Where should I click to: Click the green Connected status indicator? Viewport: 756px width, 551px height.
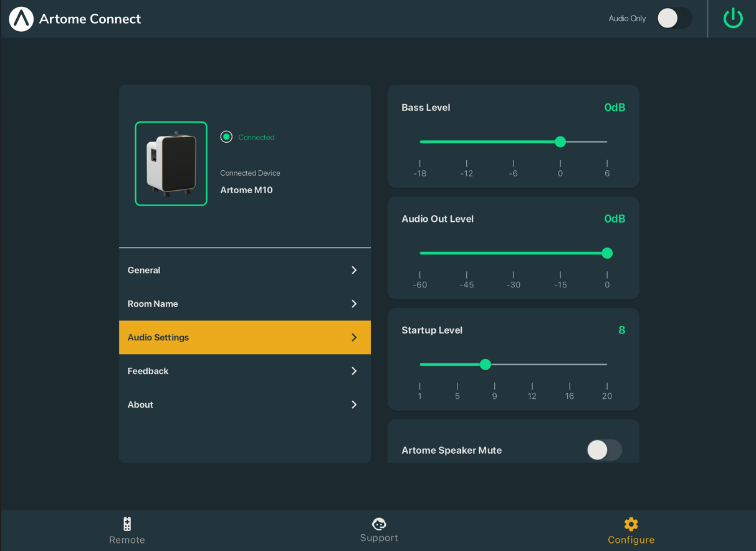pyautogui.click(x=226, y=137)
